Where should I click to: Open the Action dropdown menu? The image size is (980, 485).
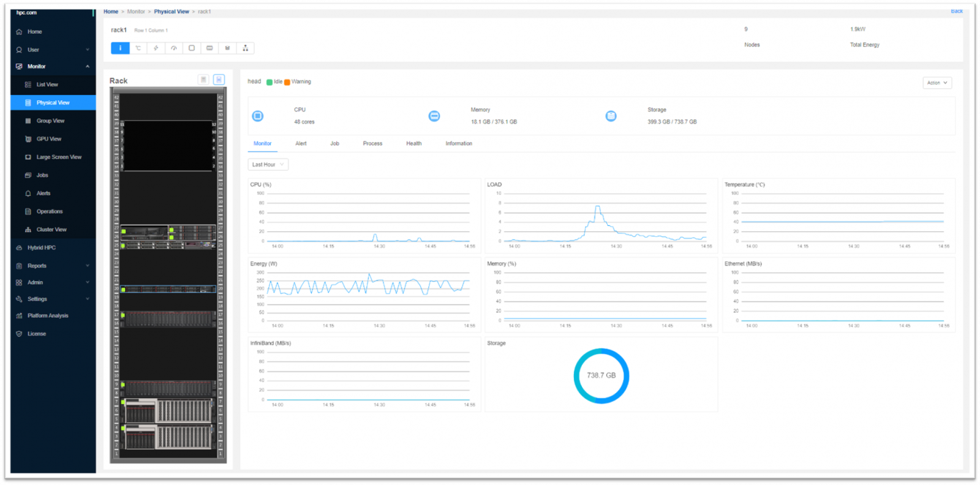click(937, 83)
